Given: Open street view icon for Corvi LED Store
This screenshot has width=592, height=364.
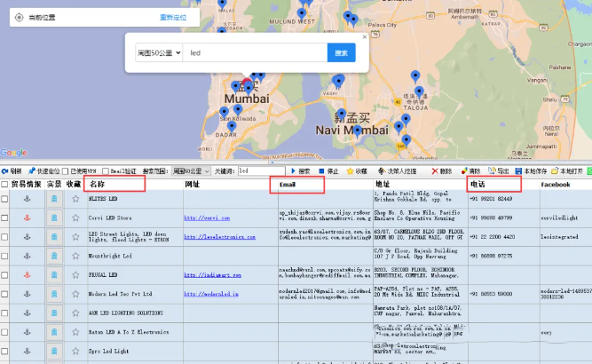Looking at the screenshot, I should [x=54, y=218].
